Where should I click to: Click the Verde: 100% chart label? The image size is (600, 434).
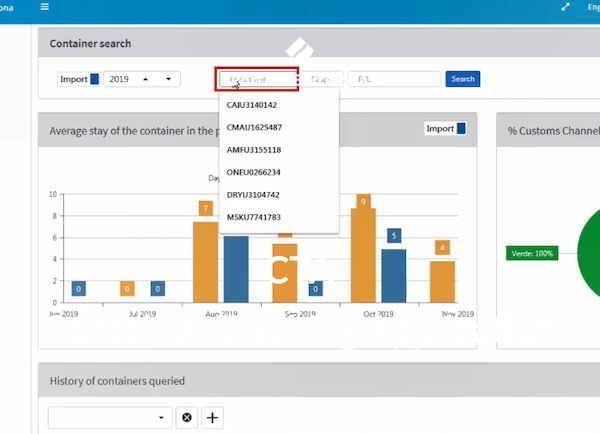pos(529,253)
